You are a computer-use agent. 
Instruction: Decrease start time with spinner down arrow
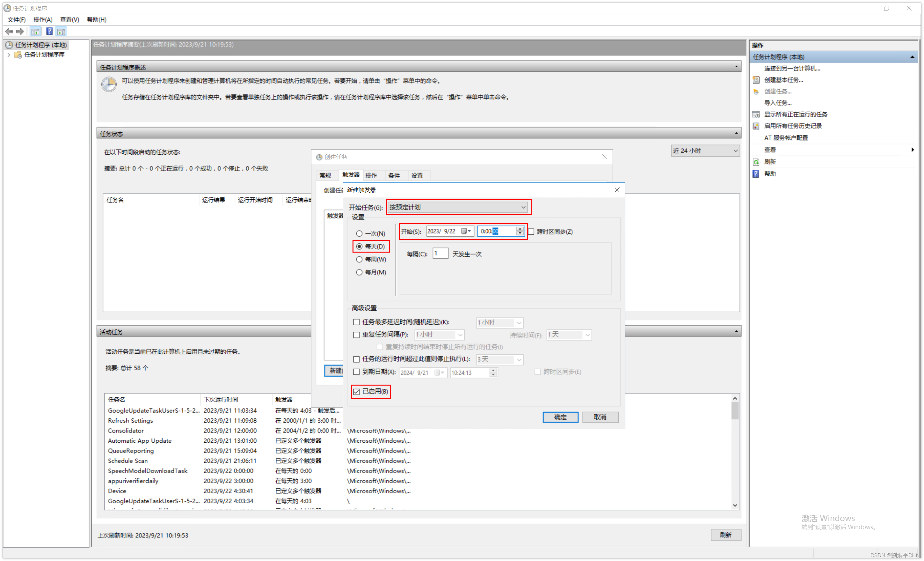coord(520,234)
